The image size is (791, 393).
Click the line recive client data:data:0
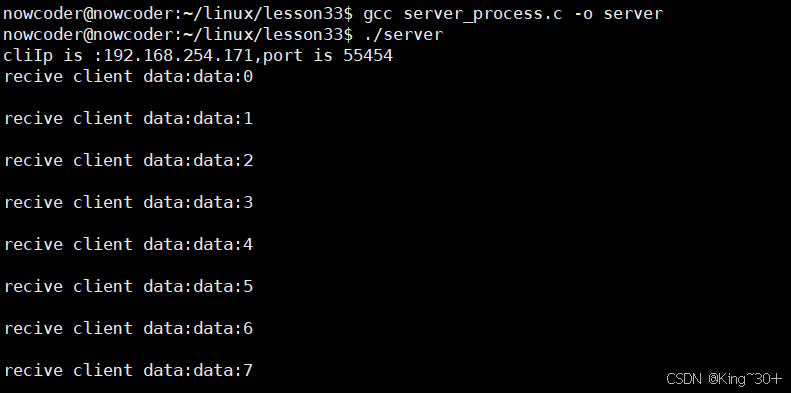[x=128, y=76]
